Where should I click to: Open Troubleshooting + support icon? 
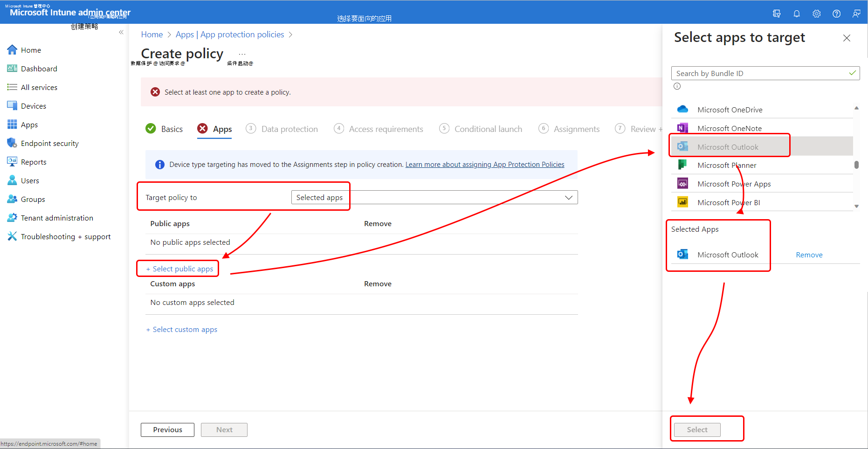click(12, 236)
